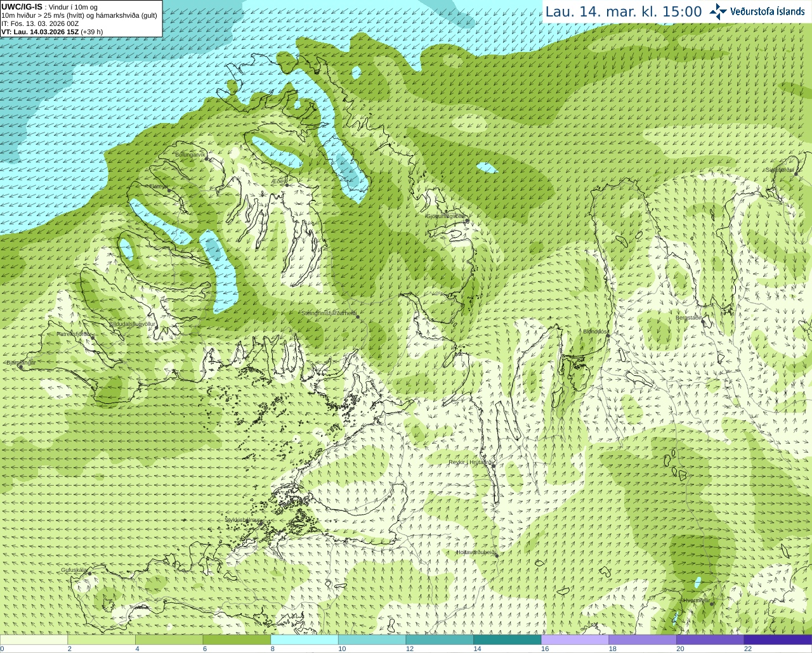This screenshot has width=812, height=653.
Task: Click the legend scale value 10
Action: pos(342,649)
